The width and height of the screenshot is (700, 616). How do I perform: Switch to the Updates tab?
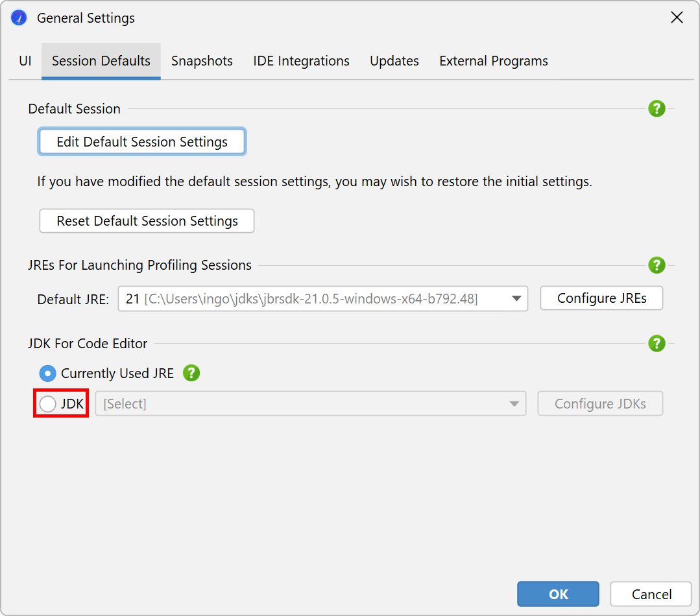pyautogui.click(x=394, y=61)
